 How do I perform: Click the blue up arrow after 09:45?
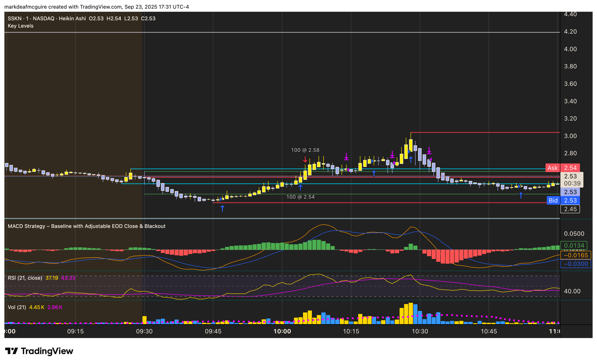coord(222,208)
